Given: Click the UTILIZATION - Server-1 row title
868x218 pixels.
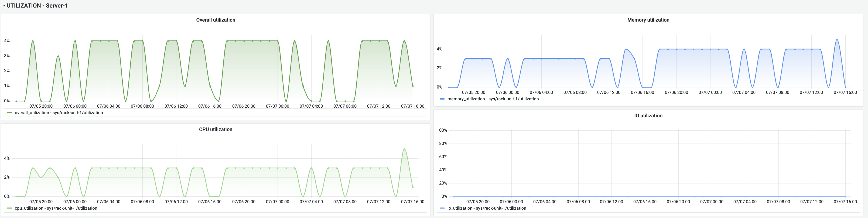Looking at the screenshot, I should pos(37,6).
